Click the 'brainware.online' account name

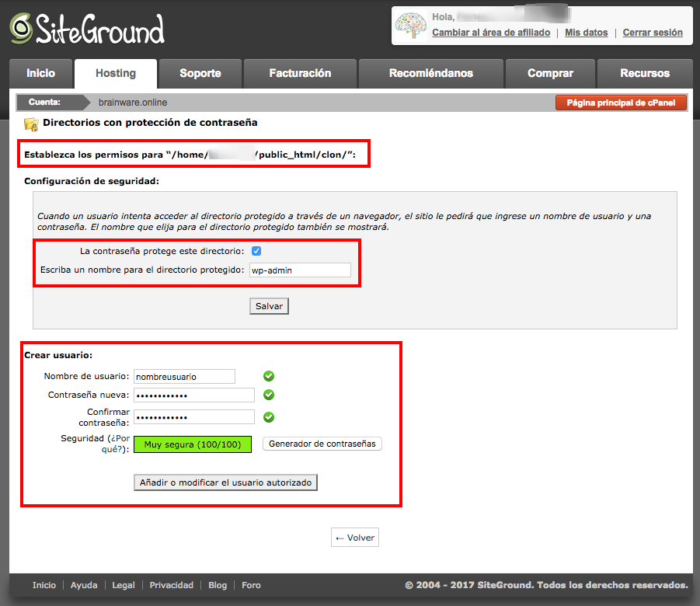coord(133,103)
